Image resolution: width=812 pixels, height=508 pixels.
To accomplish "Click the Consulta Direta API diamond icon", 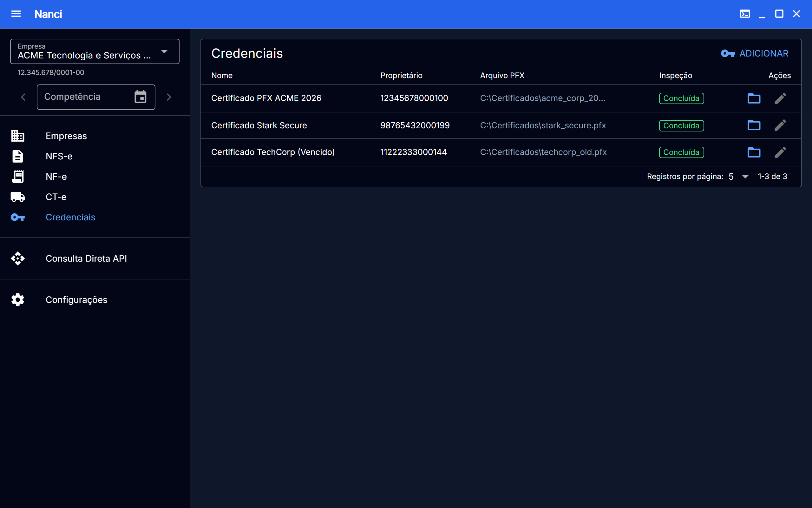I will tap(17, 258).
